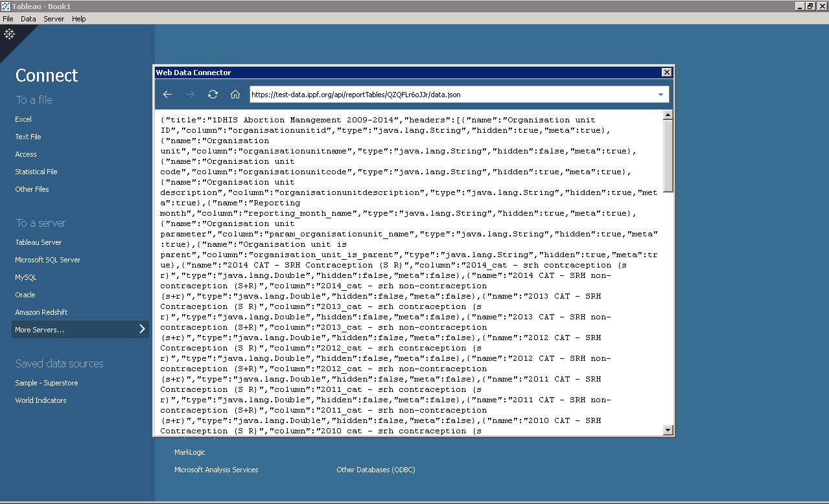Screen dimensions: 829x504
Task: Choose MarkLogic connector
Action: 190,452
